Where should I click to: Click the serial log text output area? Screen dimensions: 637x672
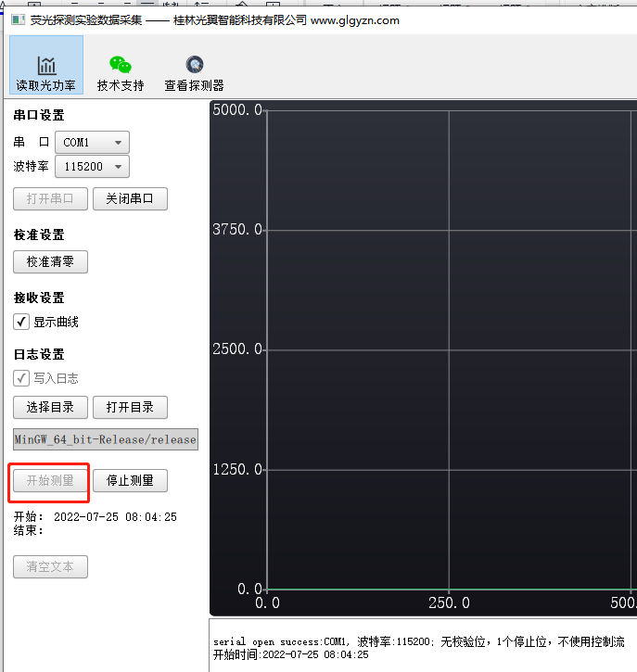[x=422, y=647]
